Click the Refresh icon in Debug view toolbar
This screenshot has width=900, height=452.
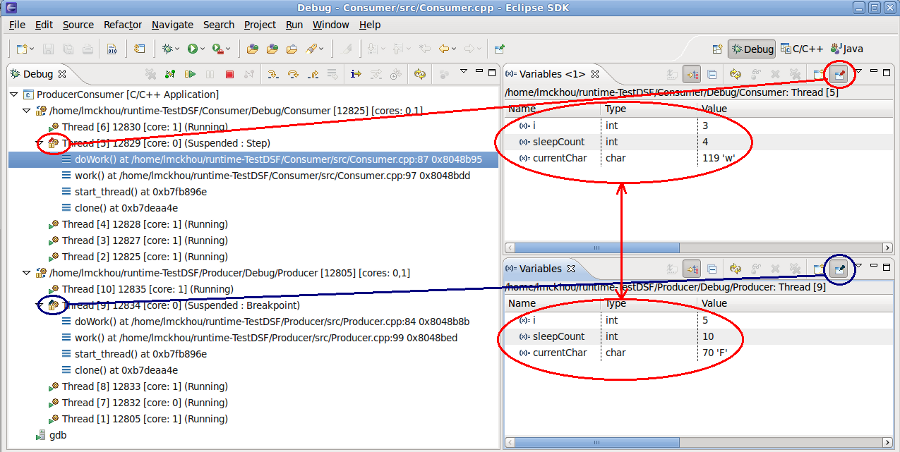click(x=420, y=74)
